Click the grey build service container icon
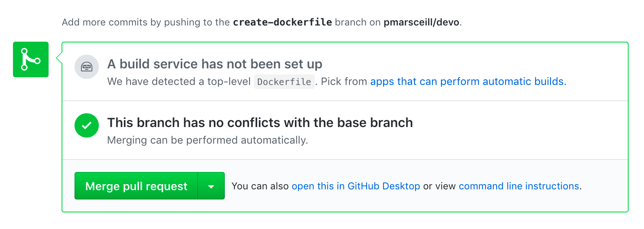The width and height of the screenshot is (644, 229). click(x=87, y=67)
